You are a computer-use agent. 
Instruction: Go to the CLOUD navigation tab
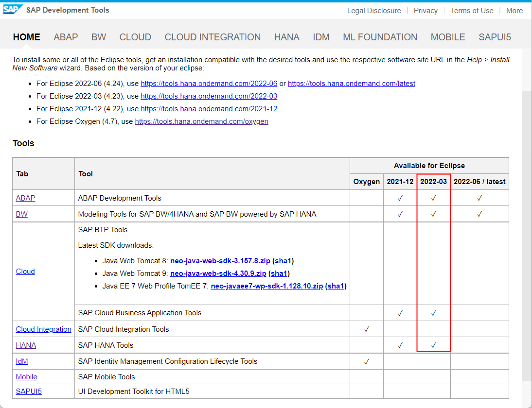click(135, 37)
